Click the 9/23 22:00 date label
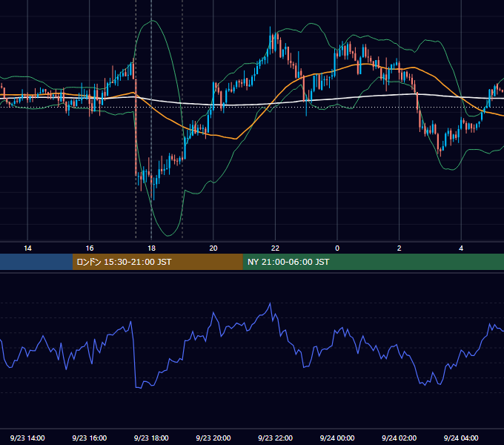 coord(275,438)
